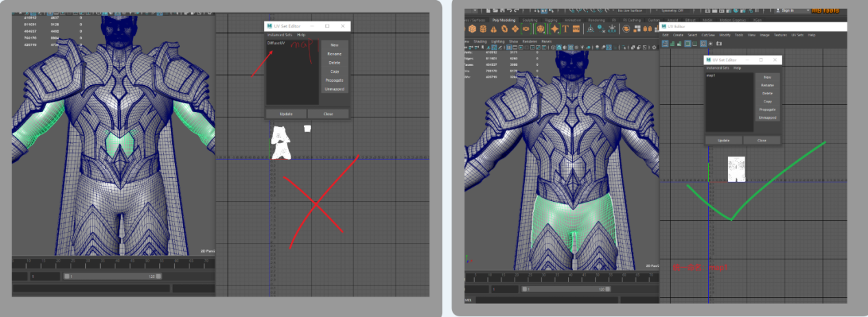This screenshot has width=868, height=317.
Task: Open the UV Sets menu in UV Editor
Action: (797, 34)
